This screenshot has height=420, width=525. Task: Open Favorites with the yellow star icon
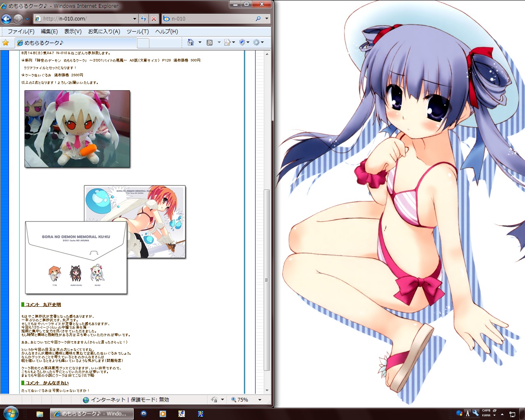[6, 43]
